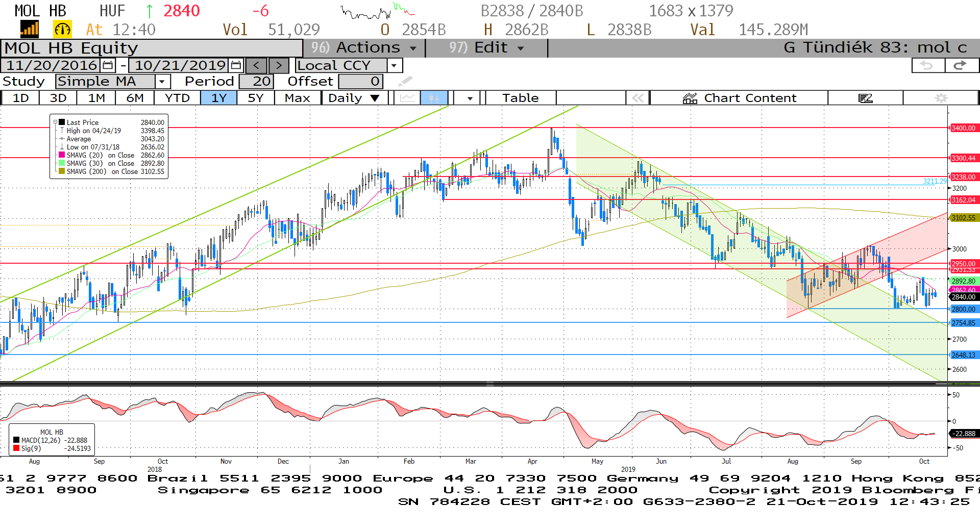Viewport: 980px width, 530px height.
Task: Click the 2840.00 last price label
Action: pos(963,297)
